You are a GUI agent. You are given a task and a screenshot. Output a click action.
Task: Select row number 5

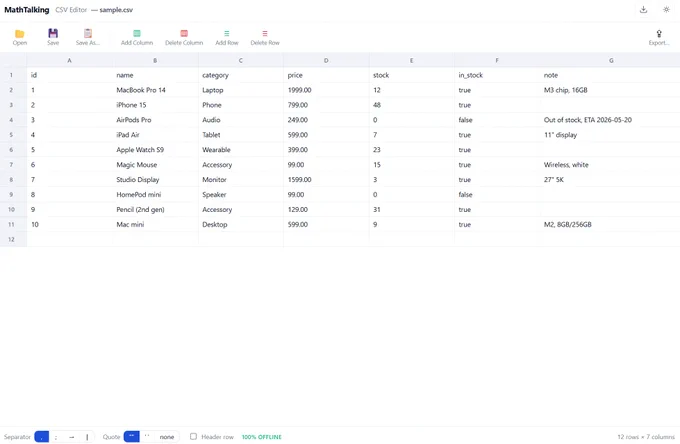[11, 135]
